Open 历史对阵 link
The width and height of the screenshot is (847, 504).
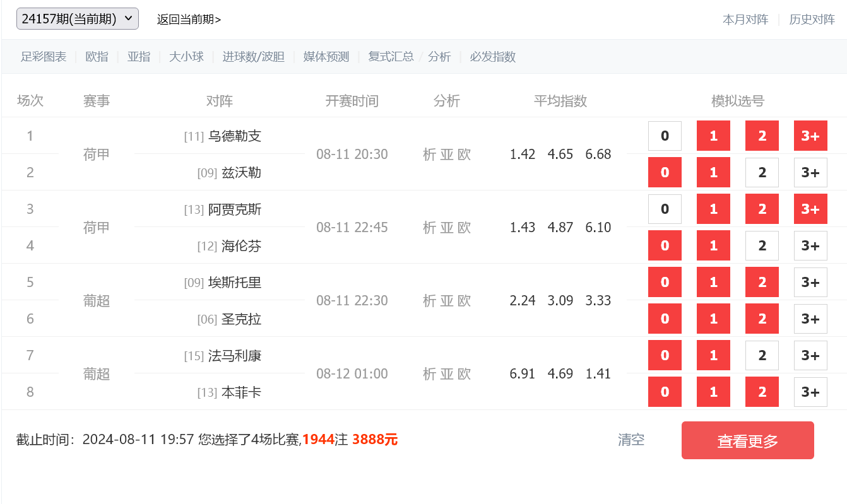pyautogui.click(x=812, y=20)
